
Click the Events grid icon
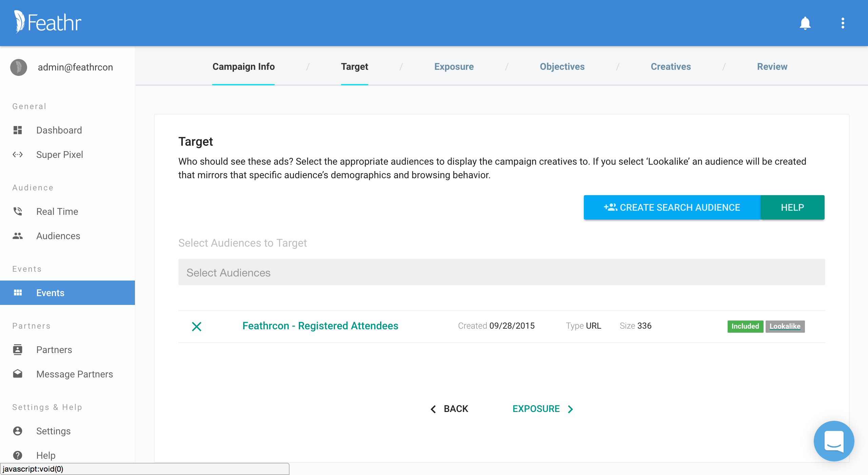(x=18, y=293)
